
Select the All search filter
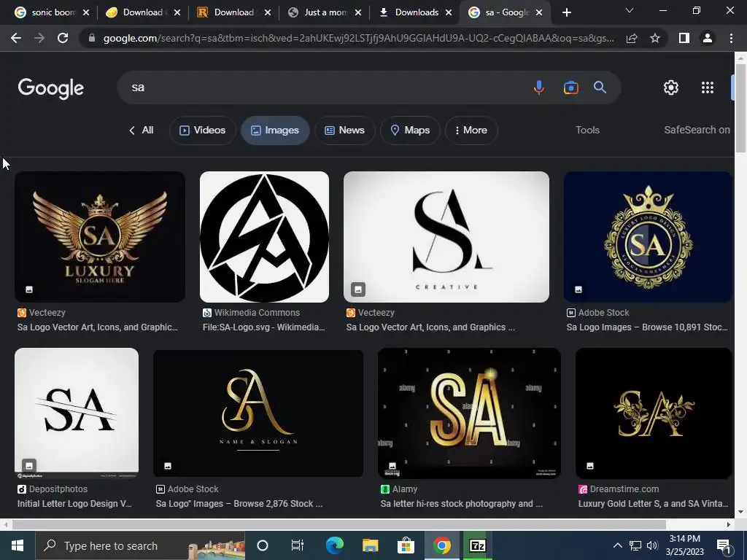[x=142, y=130]
